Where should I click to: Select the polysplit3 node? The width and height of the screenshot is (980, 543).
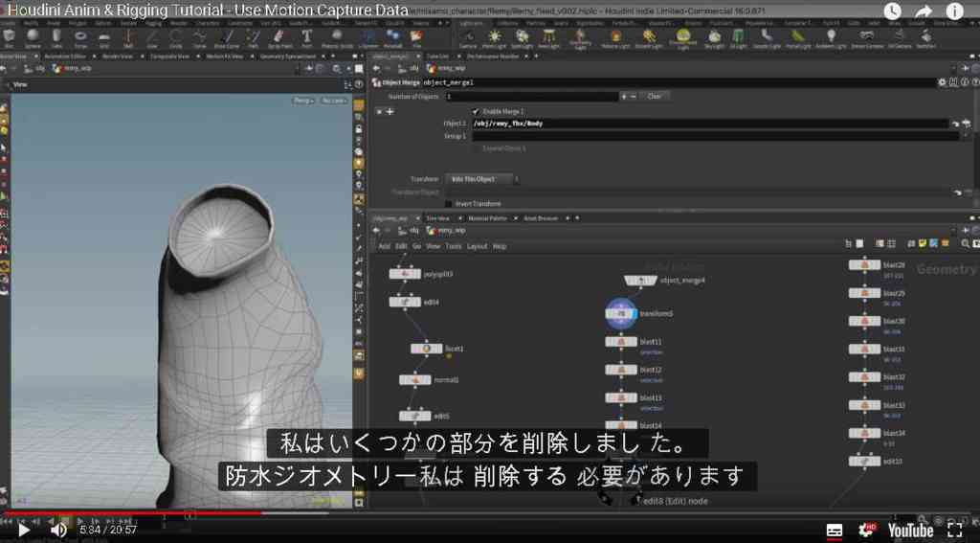(405, 274)
